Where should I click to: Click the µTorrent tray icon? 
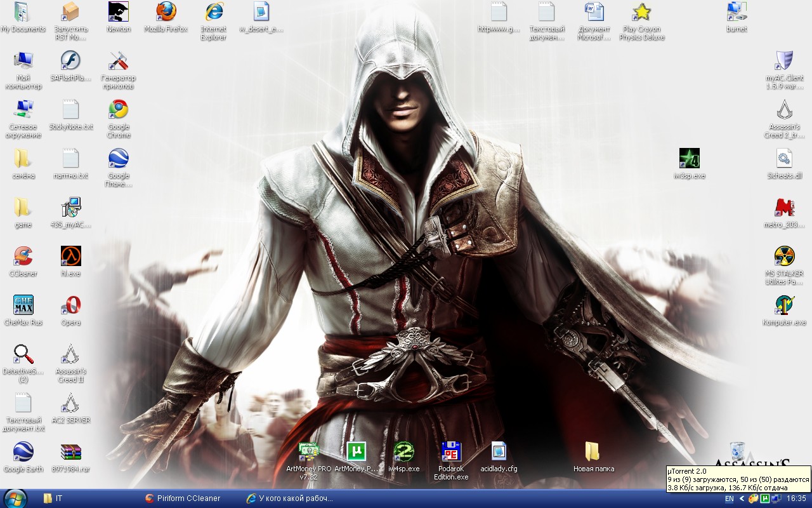click(x=765, y=499)
